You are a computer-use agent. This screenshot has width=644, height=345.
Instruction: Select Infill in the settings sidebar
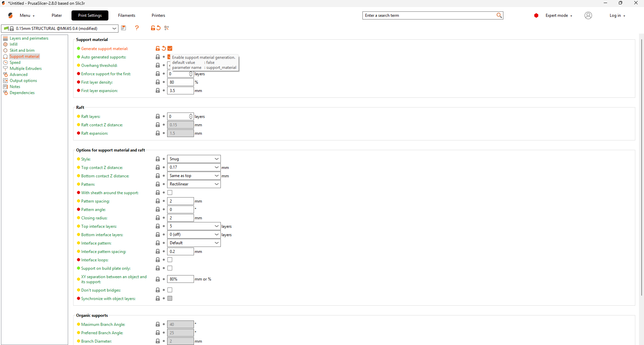coord(13,44)
